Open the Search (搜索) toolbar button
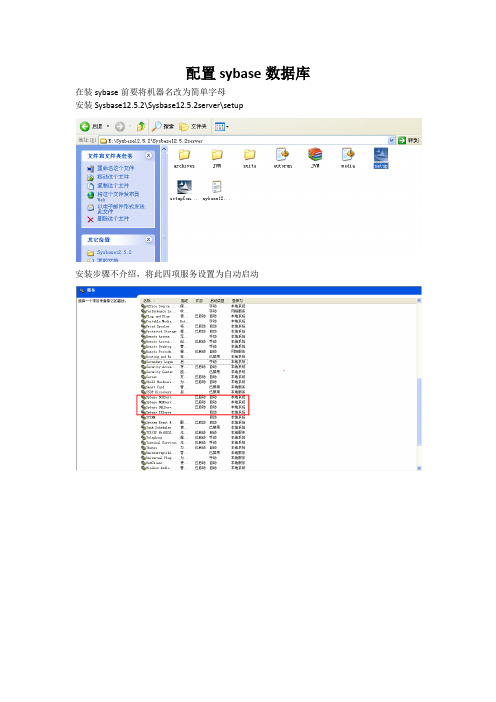Viewport: 496px width, 702px height. click(163, 127)
